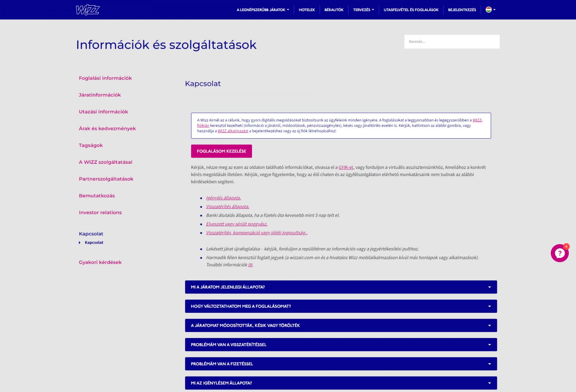Screen dimensions: 576x392
Task: Open the Visszatérítés állapota link
Action: tap(228, 207)
